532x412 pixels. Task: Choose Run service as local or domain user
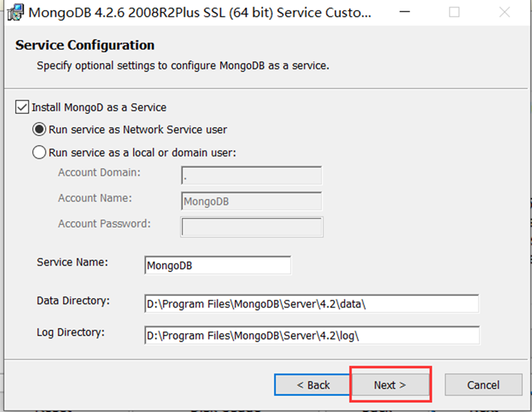click(39, 153)
